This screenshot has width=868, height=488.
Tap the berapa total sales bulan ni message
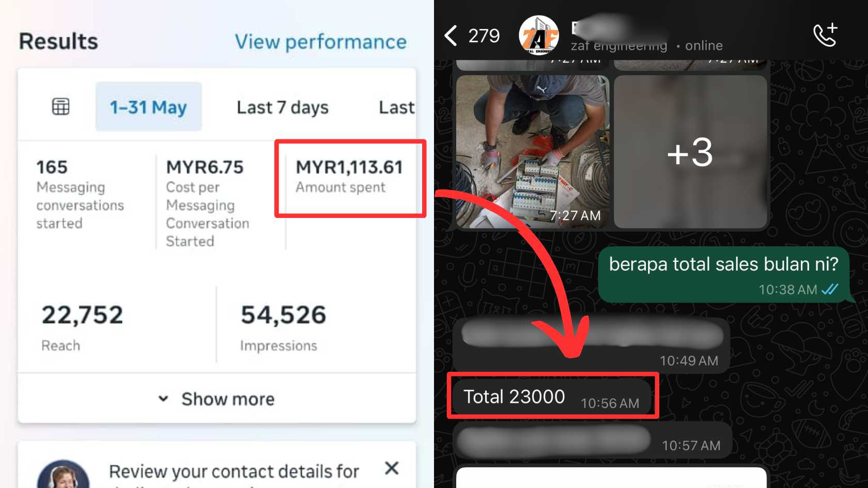click(x=723, y=274)
